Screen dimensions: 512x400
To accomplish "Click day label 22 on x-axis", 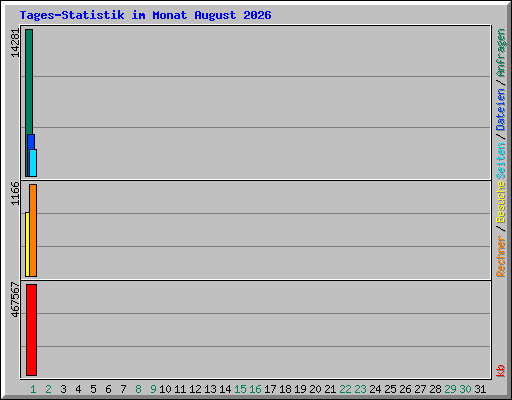I will [x=345, y=389].
